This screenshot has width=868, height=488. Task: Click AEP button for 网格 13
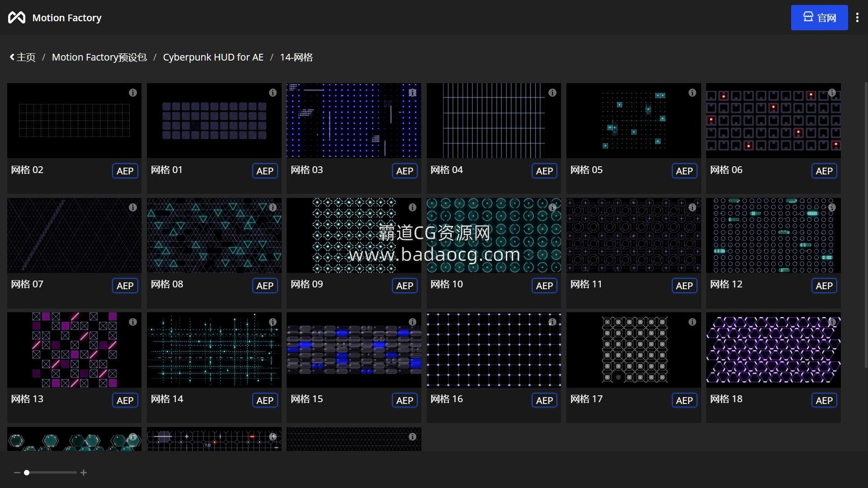pos(125,401)
